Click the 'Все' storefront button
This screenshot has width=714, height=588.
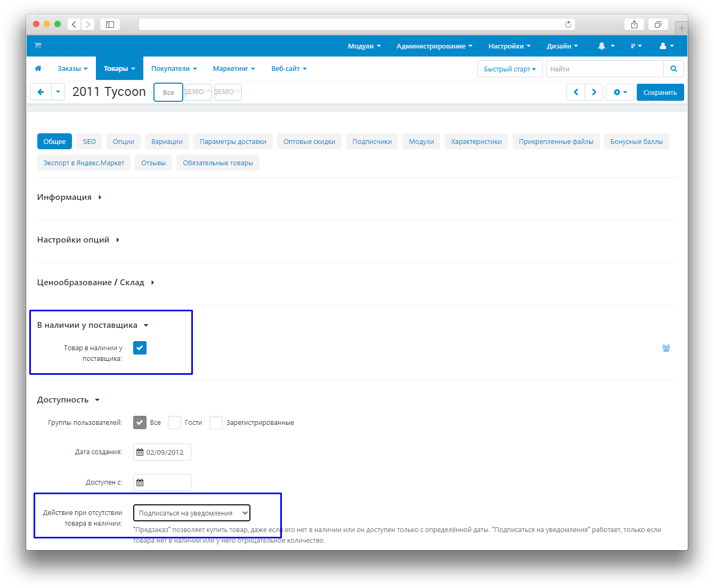coord(168,92)
